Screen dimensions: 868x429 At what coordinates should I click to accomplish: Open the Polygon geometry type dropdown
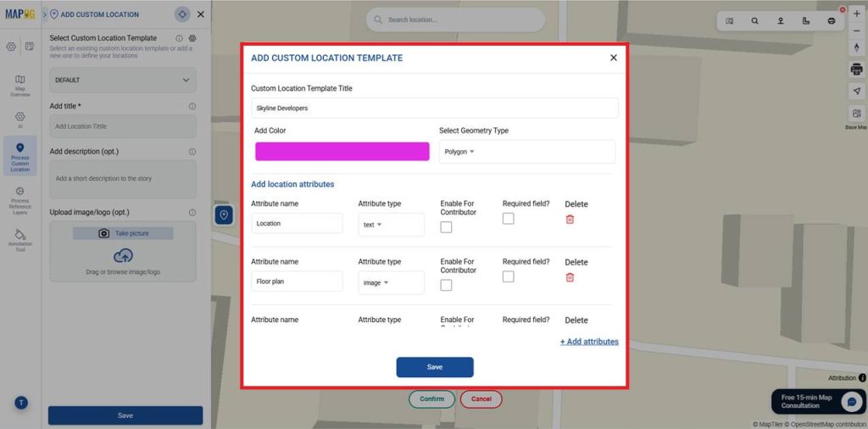(x=527, y=152)
